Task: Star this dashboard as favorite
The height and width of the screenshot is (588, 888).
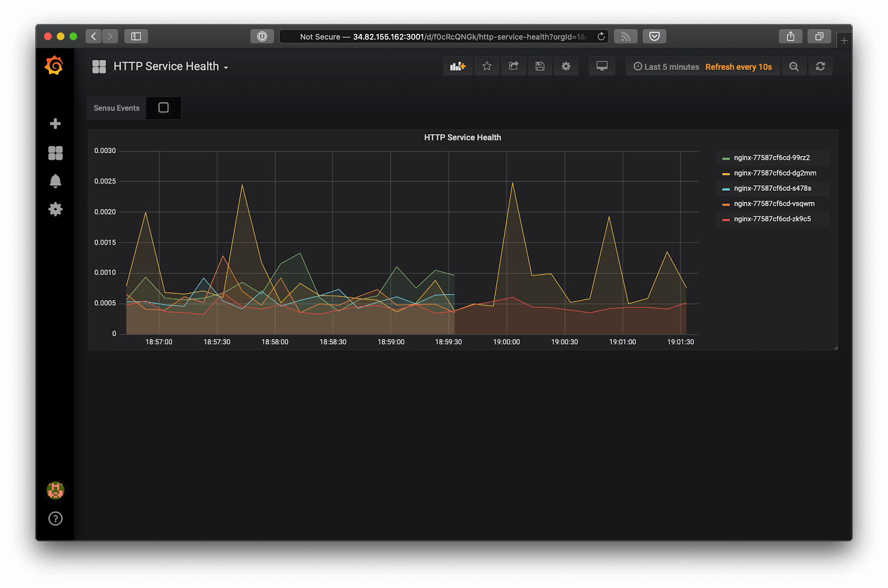Action: [x=487, y=67]
